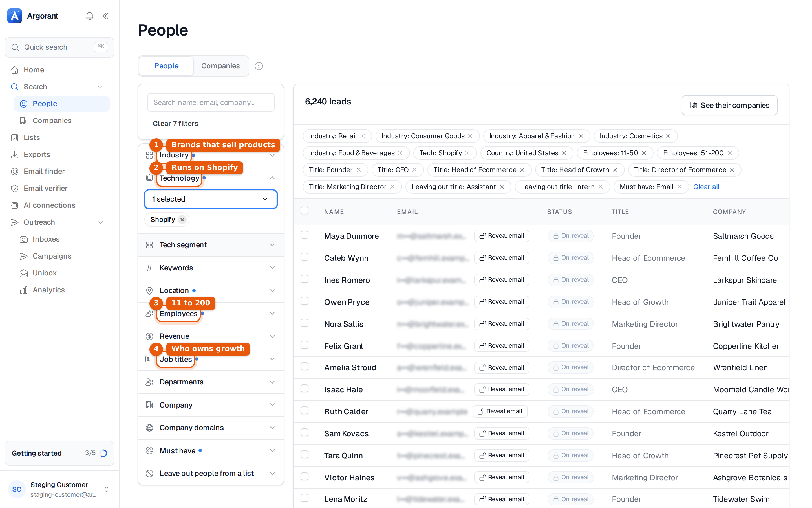Expand the Keywords filter
The height and width of the screenshot is (508, 812).
[x=211, y=268]
